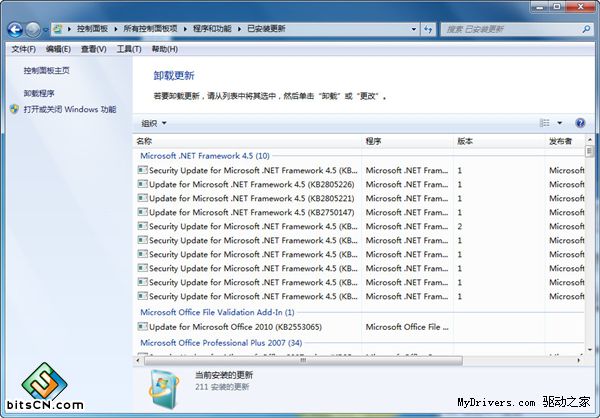
Task: Click the change view icon in toolbar
Action: [x=545, y=123]
